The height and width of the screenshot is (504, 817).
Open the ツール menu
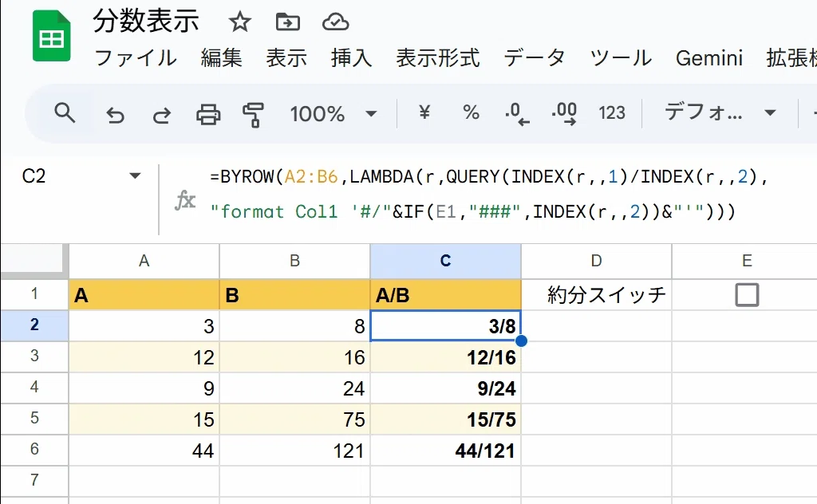621,57
